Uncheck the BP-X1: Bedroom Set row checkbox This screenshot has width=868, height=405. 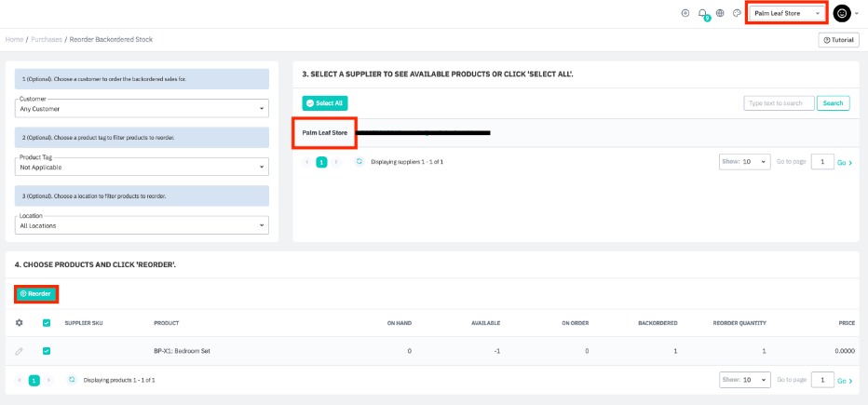click(47, 351)
